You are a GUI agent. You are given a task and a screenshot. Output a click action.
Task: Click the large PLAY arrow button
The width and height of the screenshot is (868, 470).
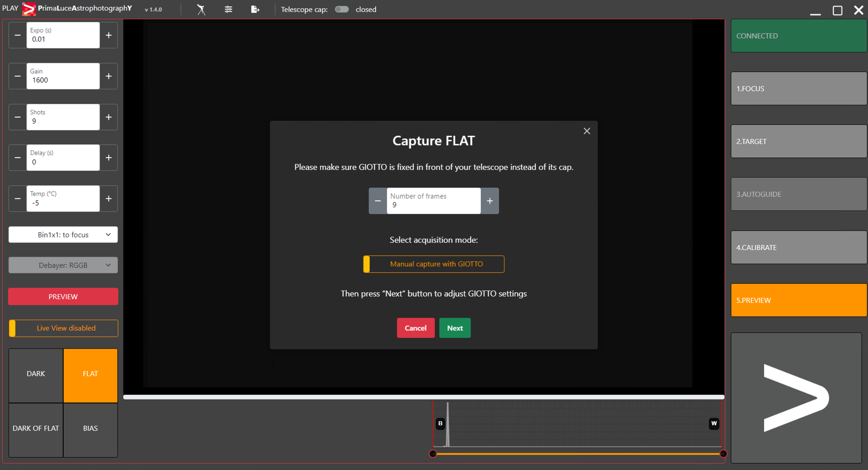[x=796, y=398]
